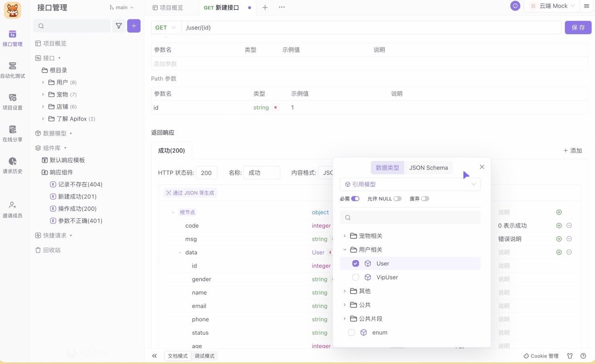Select the 成功(200) response tab
The image size is (595, 364).
(171, 151)
